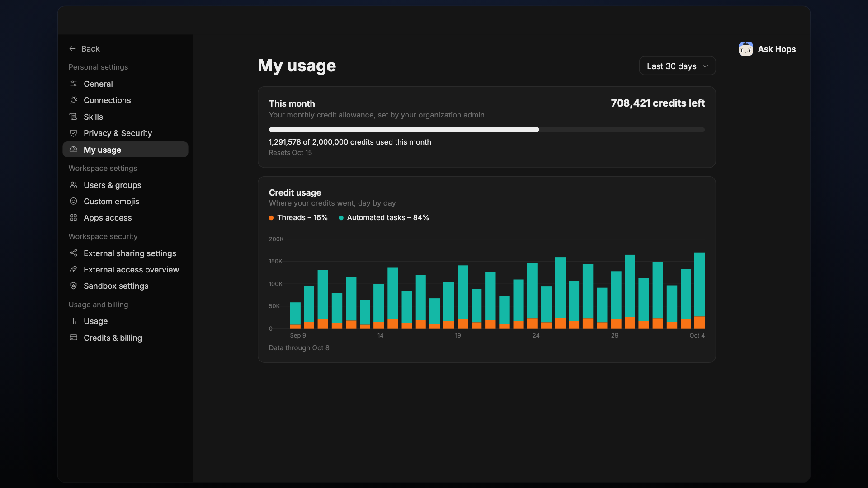Go to Connections settings page
This screenshot has width=868, height=488.
[x=125, y=100]
